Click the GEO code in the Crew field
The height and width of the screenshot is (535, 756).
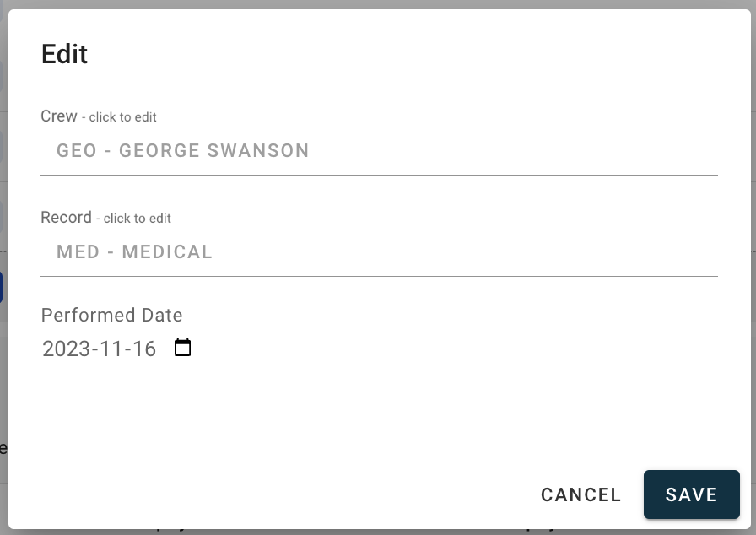tap(75, 151)
